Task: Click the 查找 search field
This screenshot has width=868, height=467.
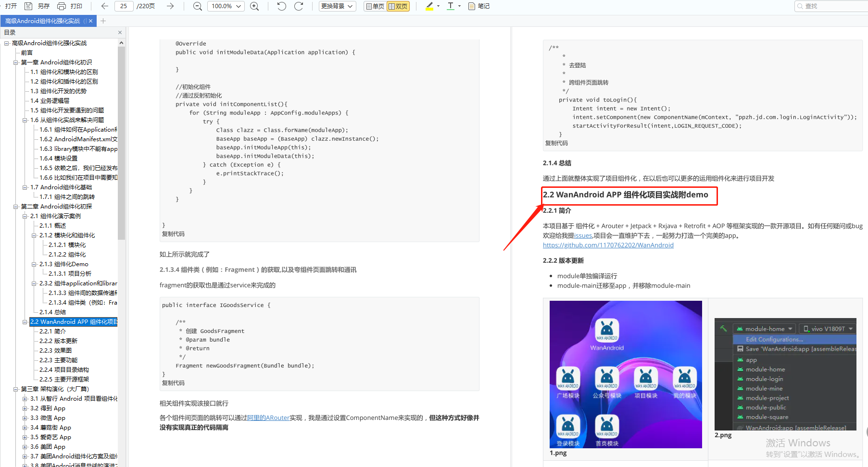Action: (x=831, y=6)
